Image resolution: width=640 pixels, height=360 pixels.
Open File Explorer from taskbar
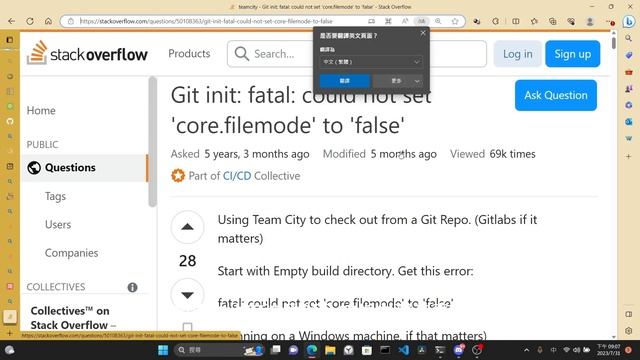pyautogui.click(x=330, y=350)
